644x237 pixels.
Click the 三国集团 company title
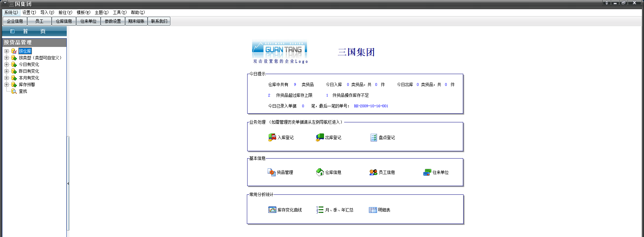pyautogui.click(x=356, y=52)
